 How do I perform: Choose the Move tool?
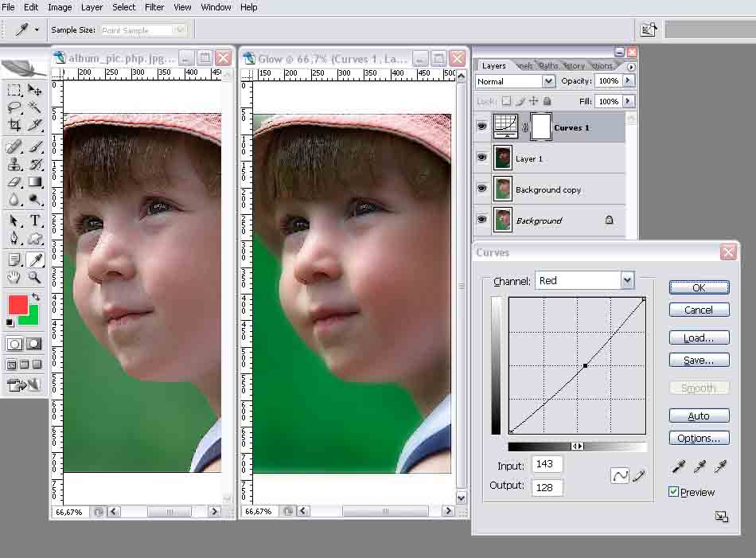[x=35, y=90]
